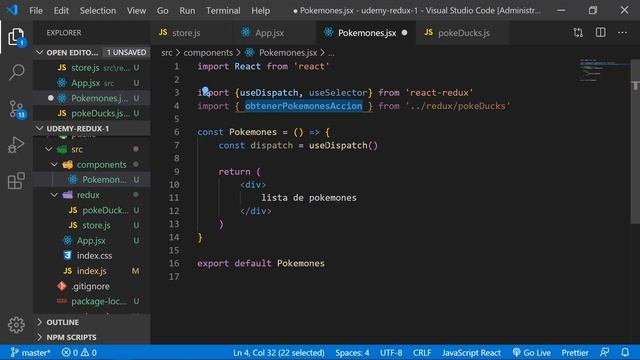Open App.jsx under src folder
The width and height of the screenshot is (640, 360).
point(92,240)
